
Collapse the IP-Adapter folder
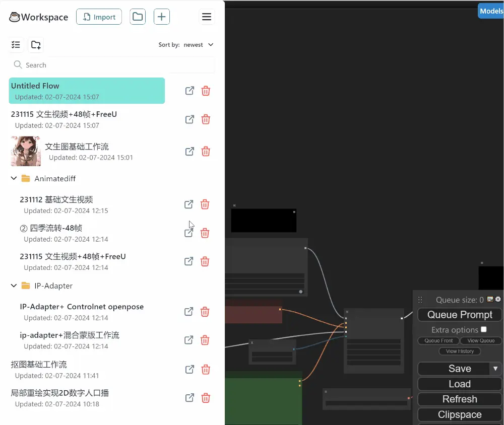pyautogui.click(x=13, y=286)
